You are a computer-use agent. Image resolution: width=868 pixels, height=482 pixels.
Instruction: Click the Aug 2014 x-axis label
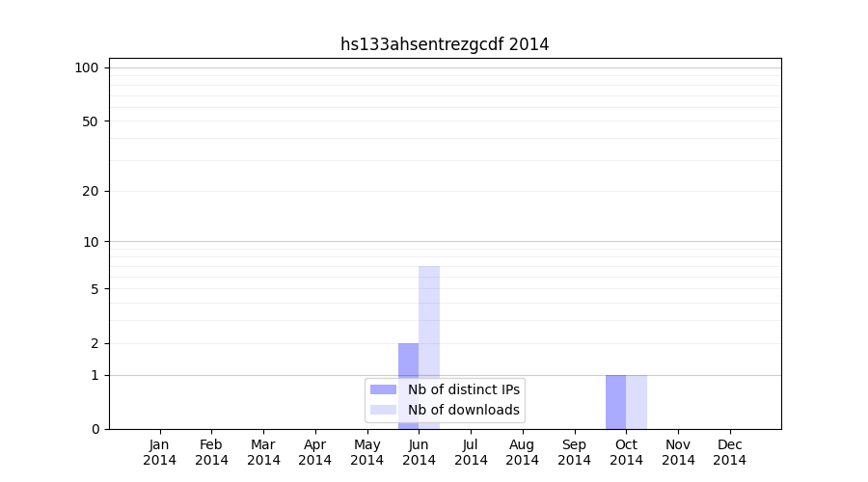point(522,452)
